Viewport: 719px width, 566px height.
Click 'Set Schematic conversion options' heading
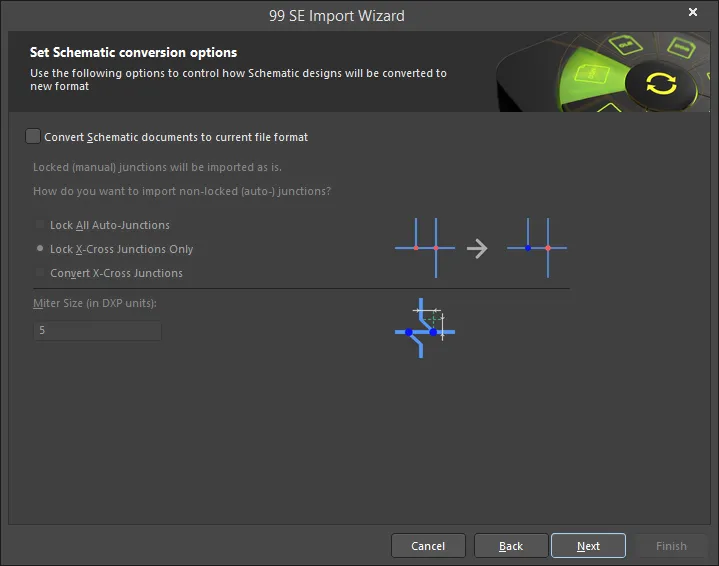pyautogui.click(x=133, y=53)
